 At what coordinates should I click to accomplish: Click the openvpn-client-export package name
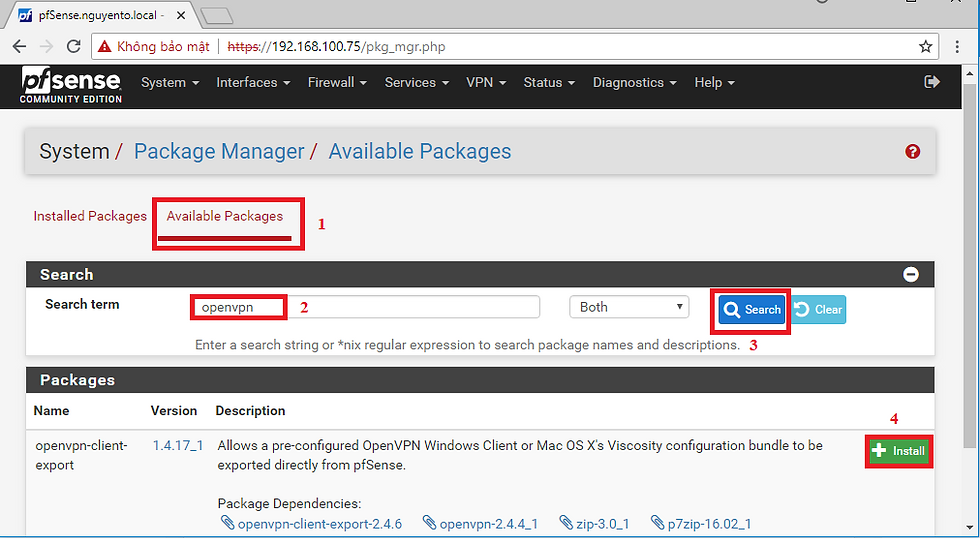tap(81, 456)
